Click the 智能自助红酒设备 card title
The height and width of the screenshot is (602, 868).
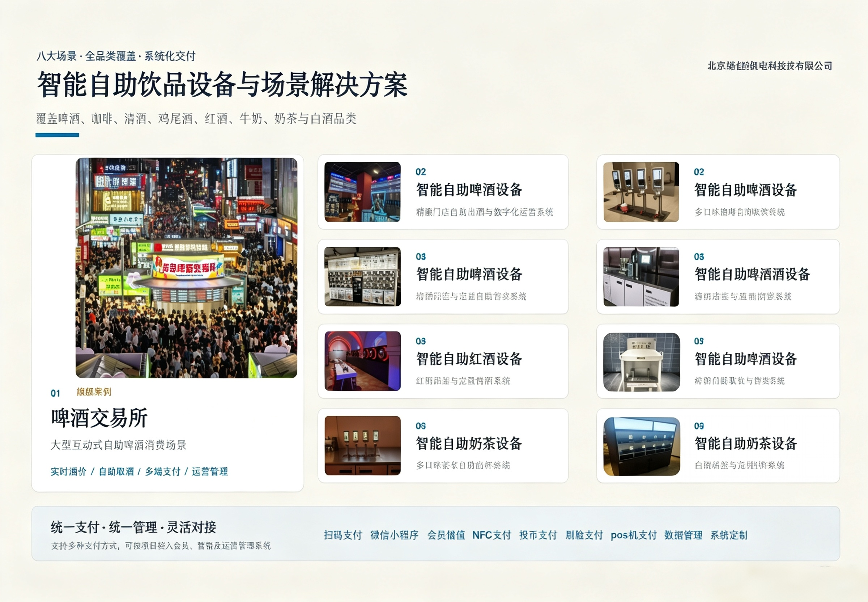pos(469,359)
